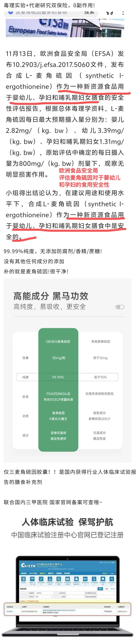Click the star icon in ChiCTR icon row
The height and width of the screenshot is (644, 140).
click(103, 579)
